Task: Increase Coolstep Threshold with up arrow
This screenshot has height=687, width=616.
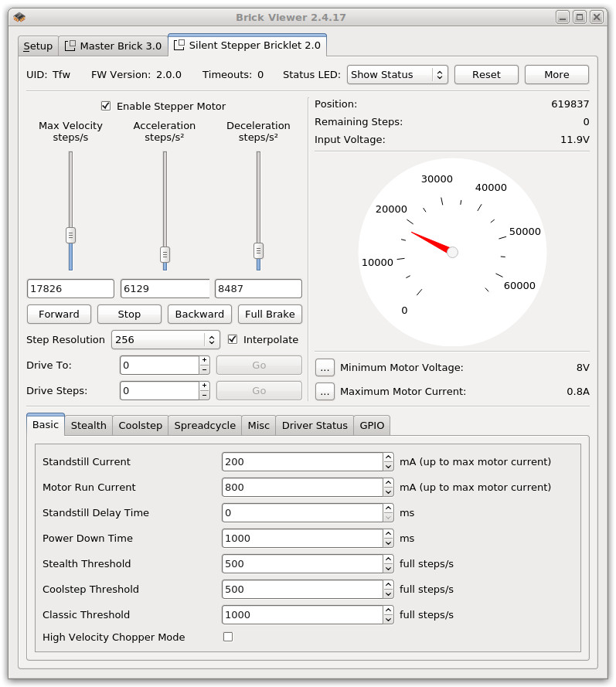Action: click(388, 584)
